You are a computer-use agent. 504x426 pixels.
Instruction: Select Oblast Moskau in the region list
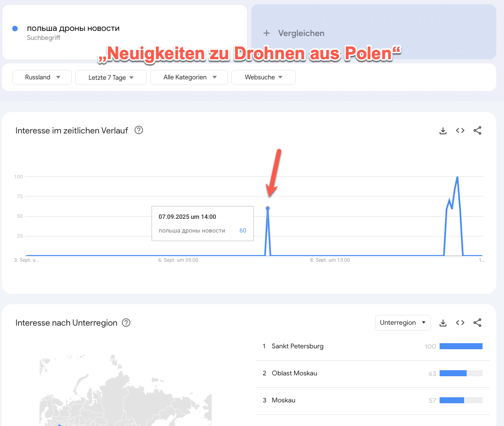pyautogui.click(x=294, y=373)
